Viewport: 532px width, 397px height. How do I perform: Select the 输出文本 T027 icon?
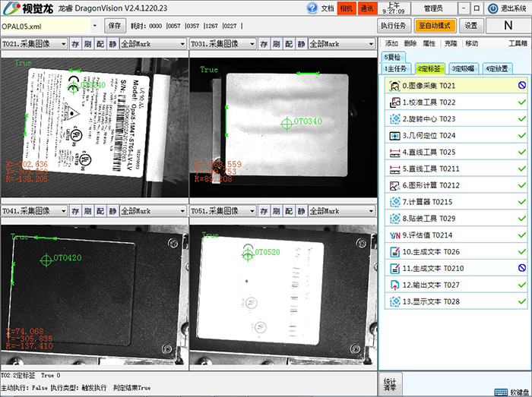[394, 285]
